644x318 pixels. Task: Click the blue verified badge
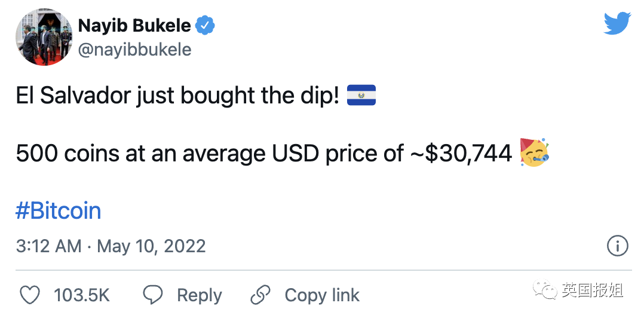(x=206, y=26)
